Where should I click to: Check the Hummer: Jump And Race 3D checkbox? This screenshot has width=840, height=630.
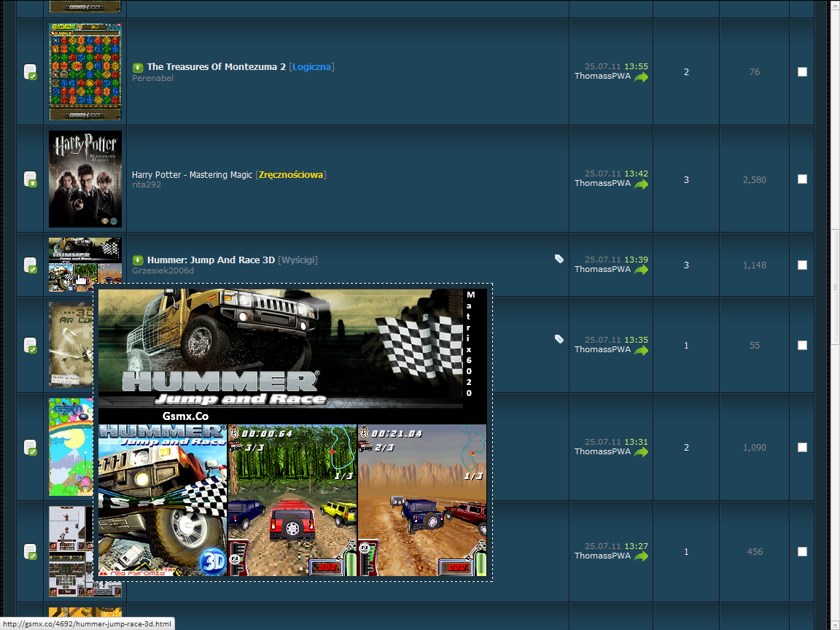[802, 265]
